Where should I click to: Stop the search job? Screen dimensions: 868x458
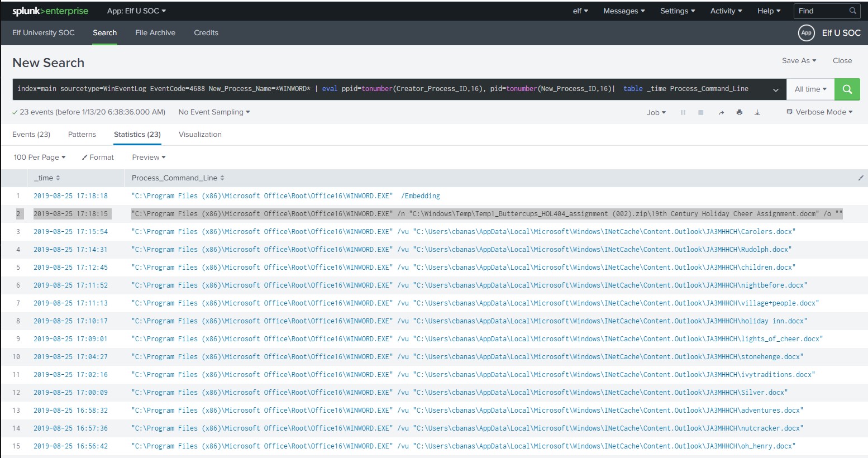click(700, 112)
